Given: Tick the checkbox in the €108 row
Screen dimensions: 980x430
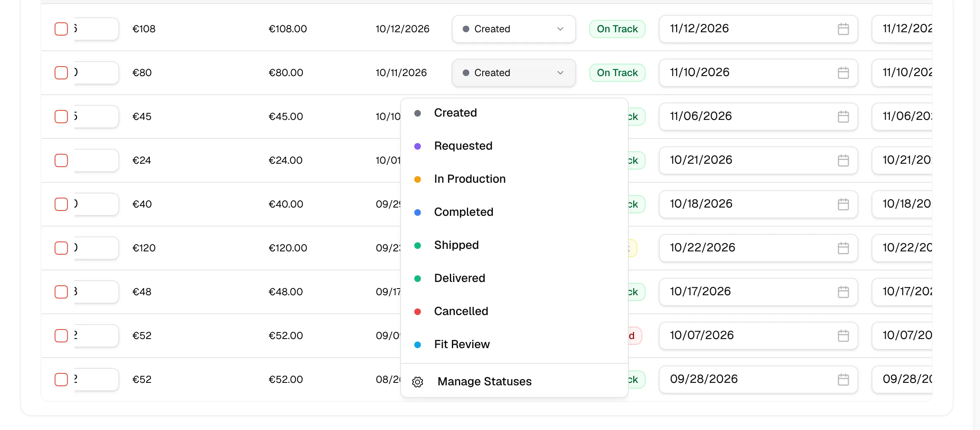Looking at the screenshot, I should point(61,29).
